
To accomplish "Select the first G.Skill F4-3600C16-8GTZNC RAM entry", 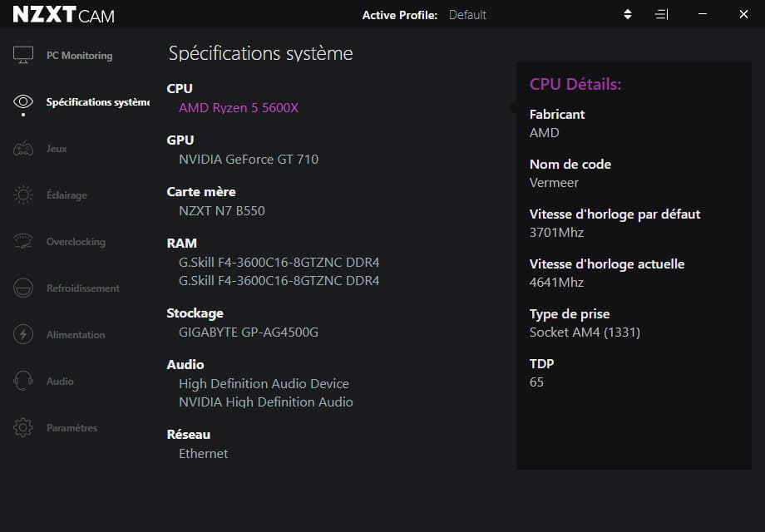I will pyautogui.click(x=279, y=263).
